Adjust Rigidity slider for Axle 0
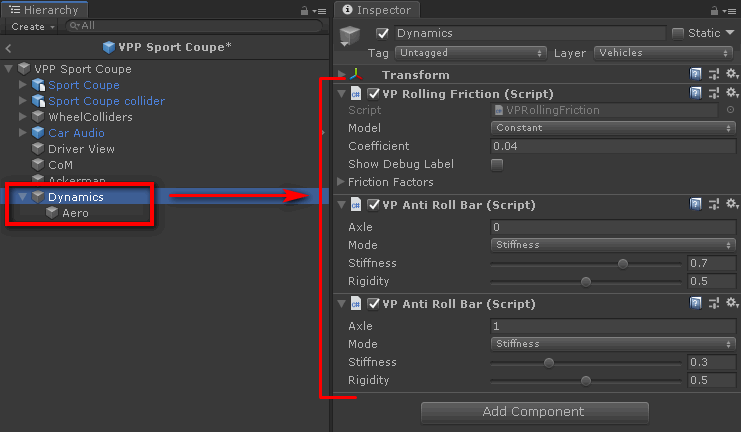This screenshot has height=432, width=741. [586, 282]
